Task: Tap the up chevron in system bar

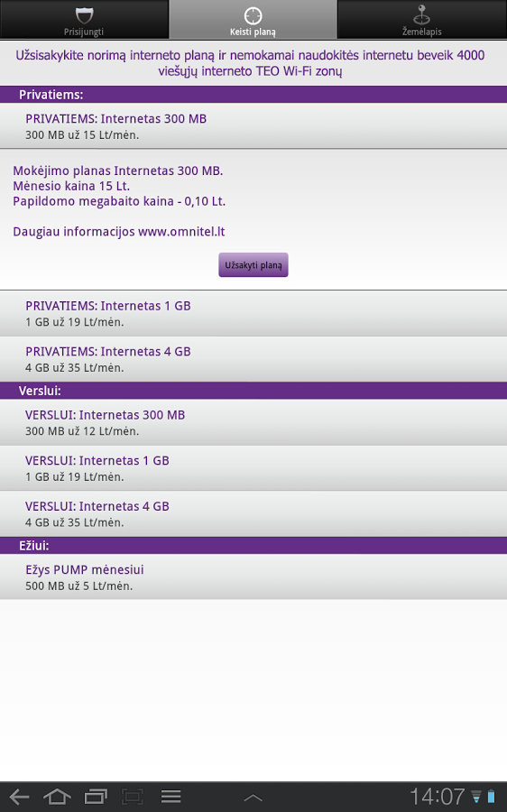Action: coord(253,798)
